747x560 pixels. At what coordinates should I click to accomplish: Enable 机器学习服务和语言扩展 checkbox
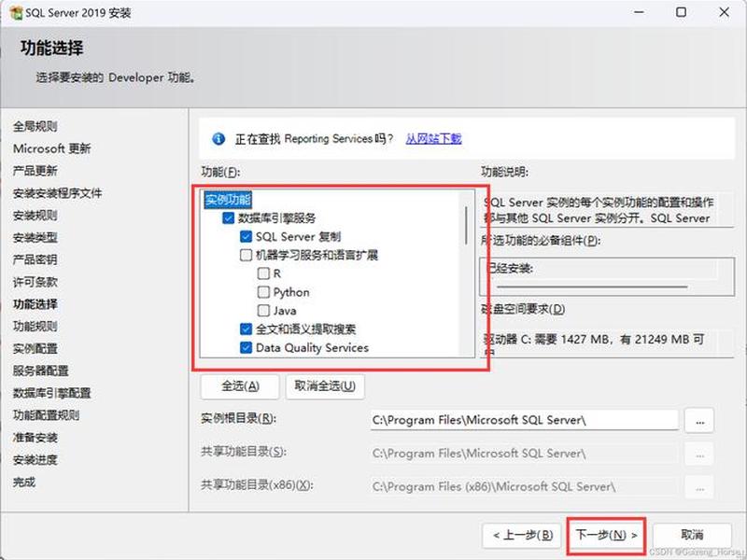pyautogui.click(x=246, y=255)
